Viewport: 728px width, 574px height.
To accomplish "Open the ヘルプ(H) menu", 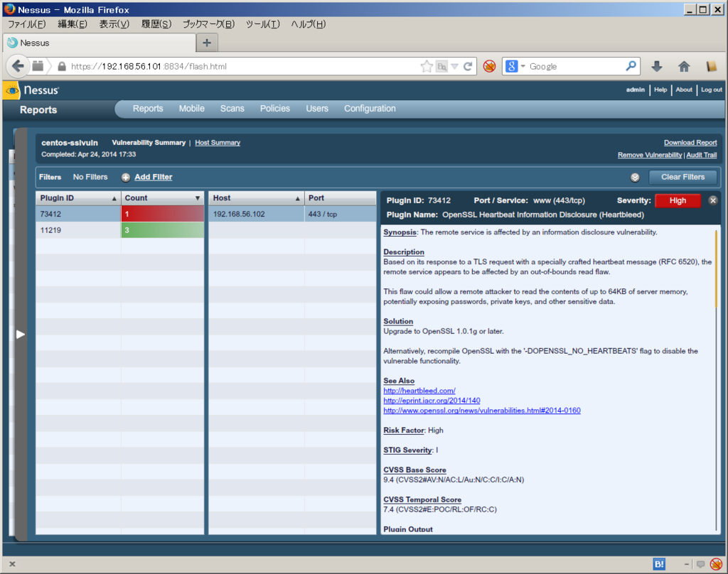I will pos(309,24).
